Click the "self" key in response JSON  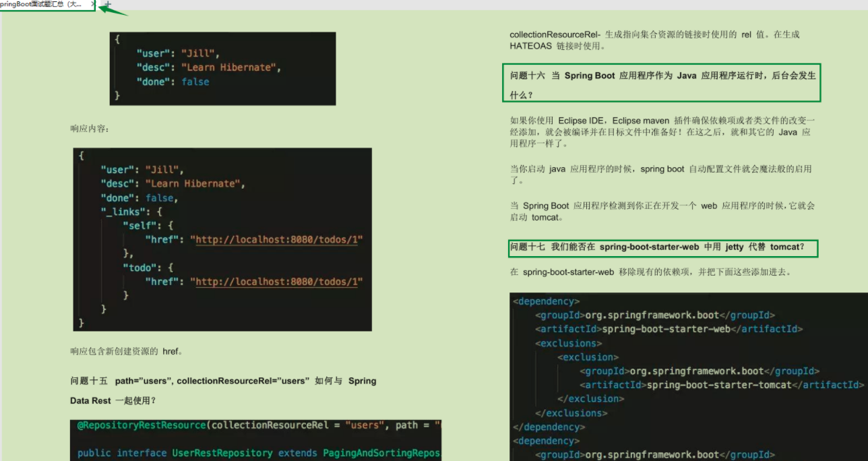tap(139, 226)
